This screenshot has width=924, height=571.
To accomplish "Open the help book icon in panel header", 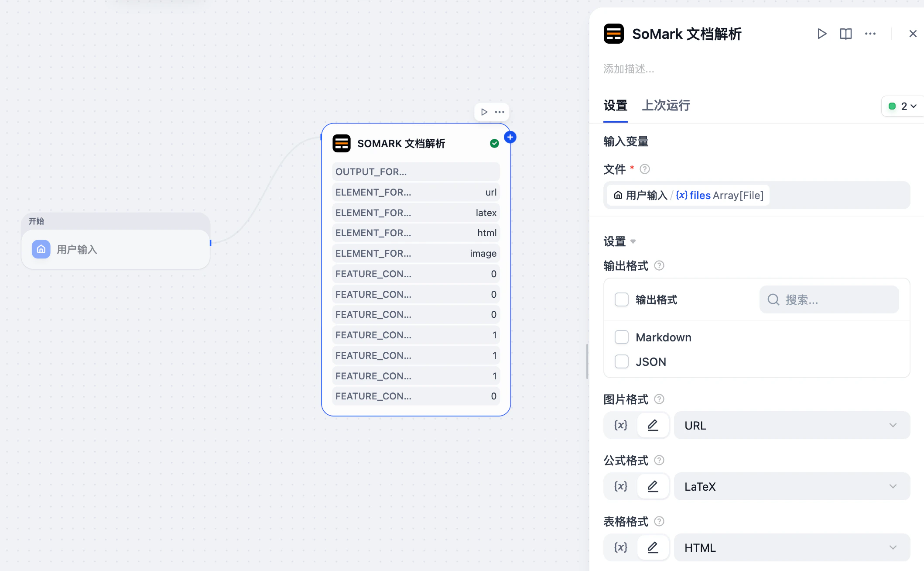I will click(845, 34).
